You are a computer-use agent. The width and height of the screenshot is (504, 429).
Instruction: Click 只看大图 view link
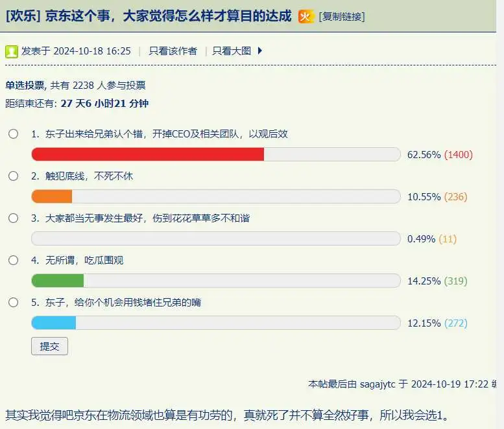[x=232, y=51]
